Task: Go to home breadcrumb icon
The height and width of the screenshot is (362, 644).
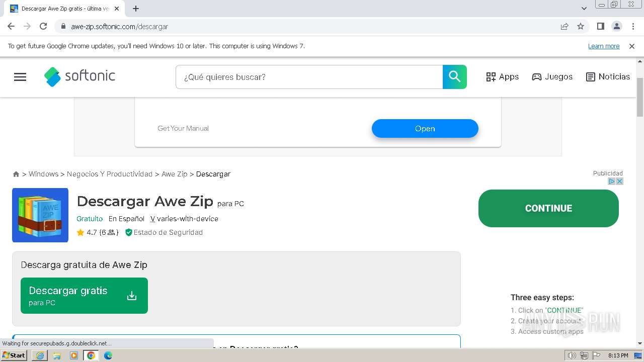Action: pyautogui.click(x=16, y=174)
